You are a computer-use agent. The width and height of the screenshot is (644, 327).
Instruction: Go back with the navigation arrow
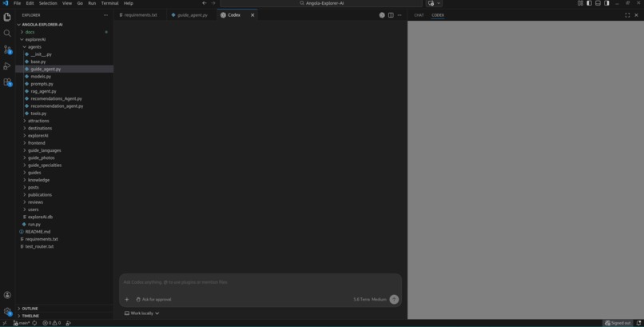click(204, 3)
